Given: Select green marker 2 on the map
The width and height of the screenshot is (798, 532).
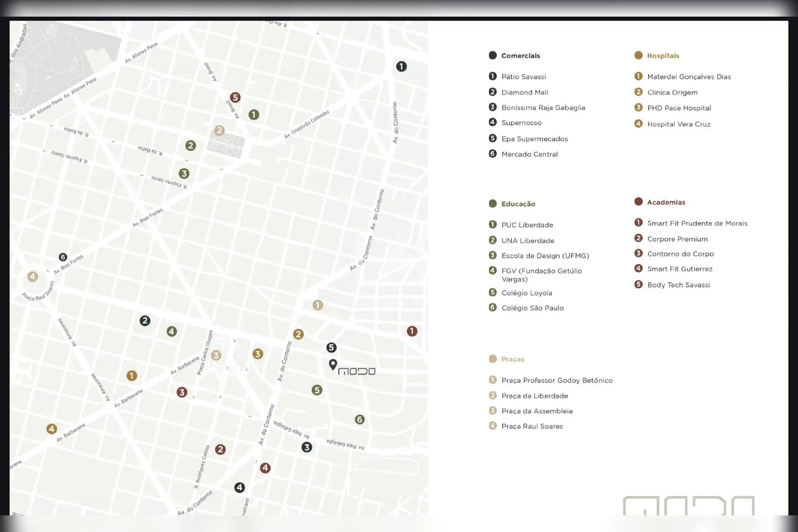Looking at the screenshot, I should coord(191,145).
